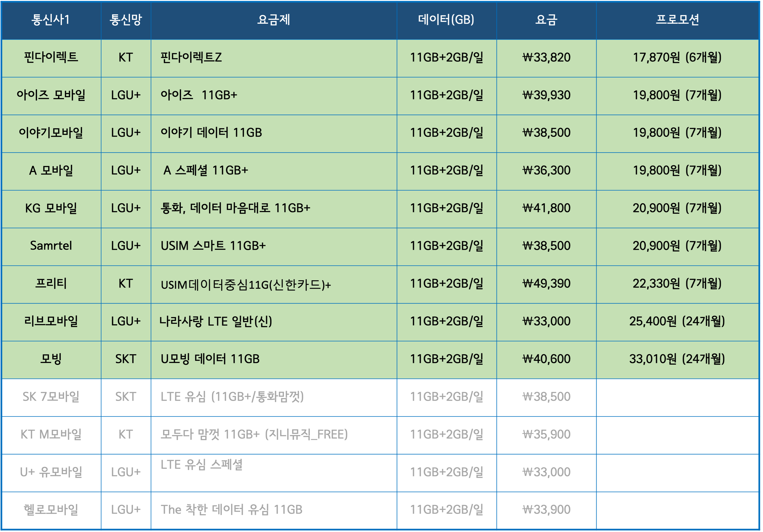Screen dimensions: 763x532
Task: Click the 통신사1 column header
Action: pos(51,20)
